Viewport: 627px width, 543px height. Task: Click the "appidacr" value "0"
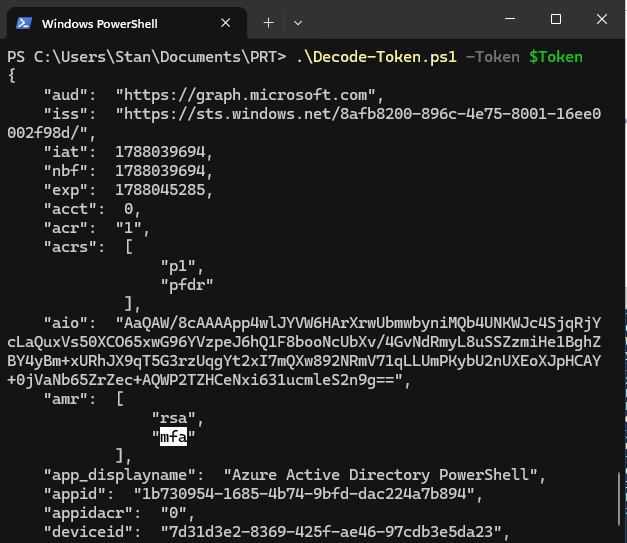pyautogui.click(x=174, y=513)
